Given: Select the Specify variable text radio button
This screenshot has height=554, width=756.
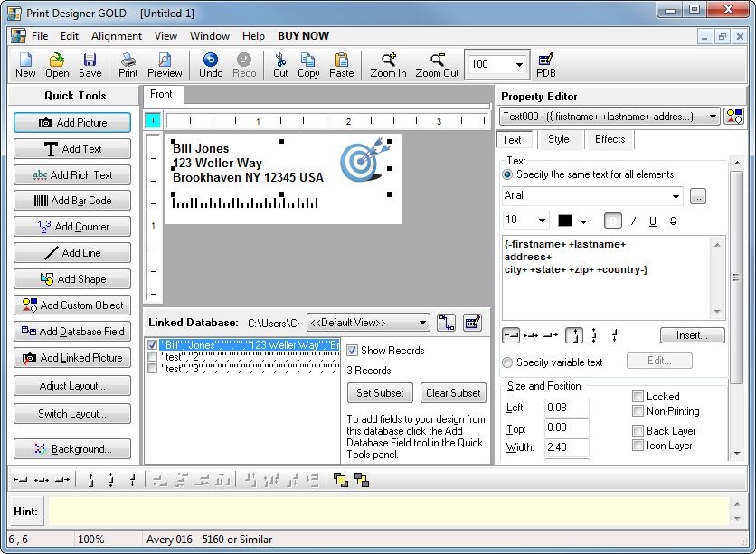Looking at the screenshot, I should pyautogui.click(x=507, y=362).
